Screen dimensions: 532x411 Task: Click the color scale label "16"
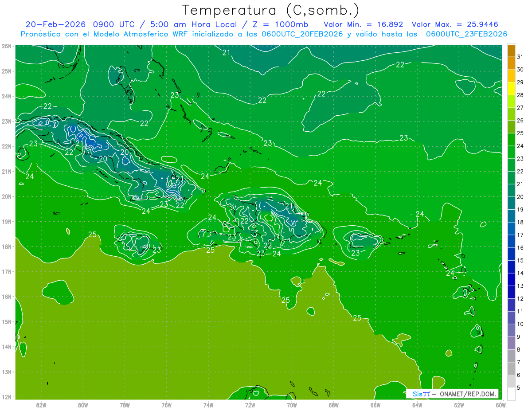coord(520,248)
